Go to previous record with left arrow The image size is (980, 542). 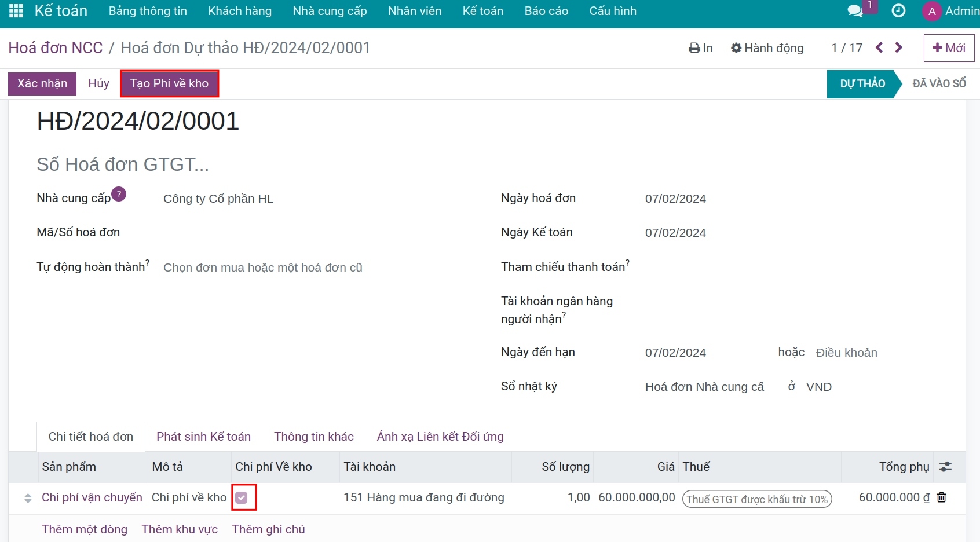pyautogui.click(x=879, y=48)
